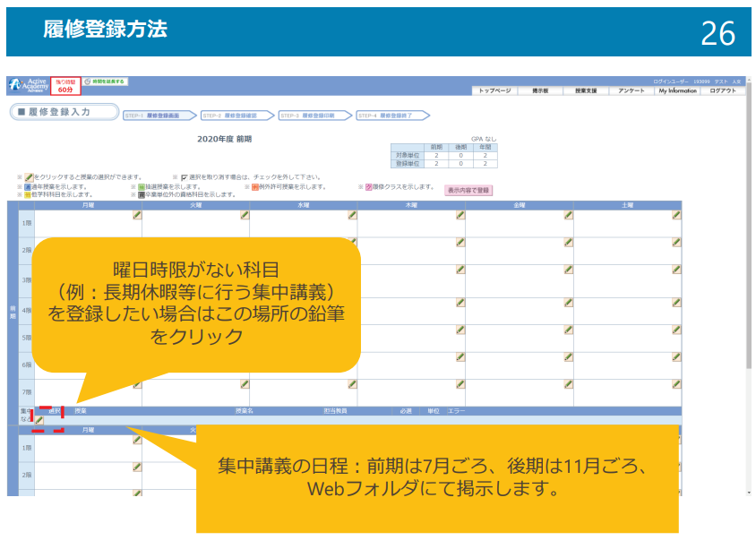756x549 pixels.
Task: Select the STEP-2 履修登録確認 step
Action: 233,112
